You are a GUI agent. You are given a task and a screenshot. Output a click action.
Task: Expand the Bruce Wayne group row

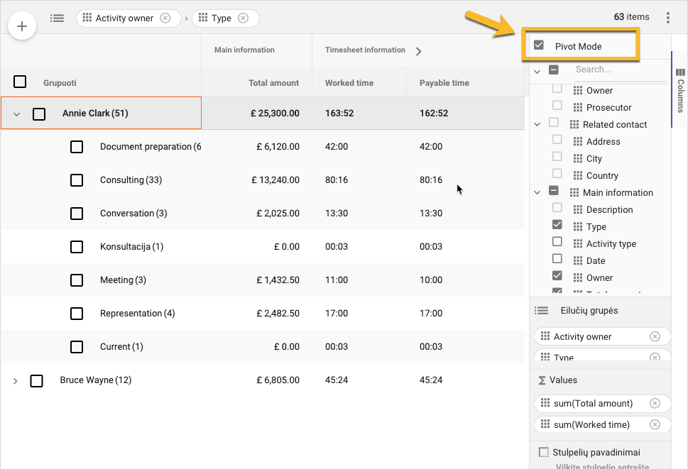coord(15,381)
